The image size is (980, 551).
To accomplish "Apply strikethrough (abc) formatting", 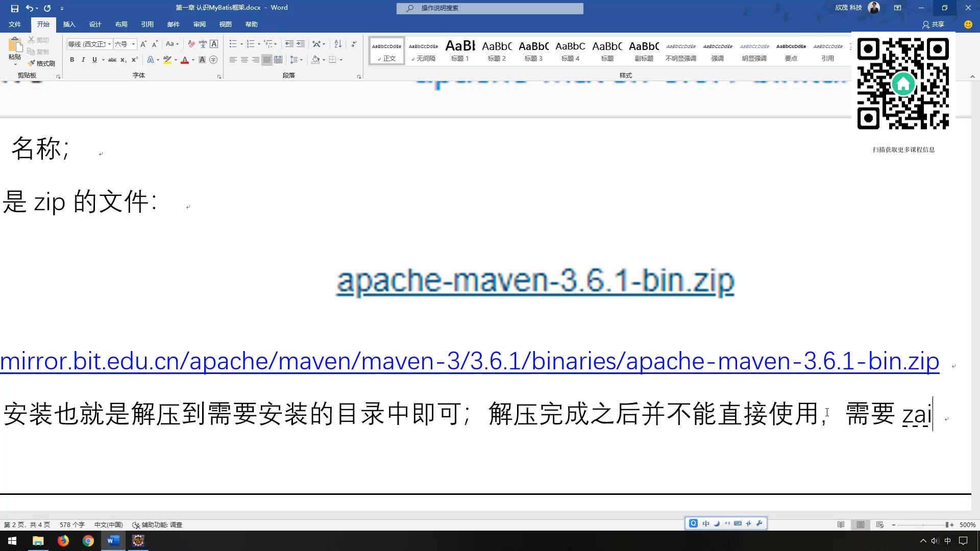I will (x=112, y=60).
